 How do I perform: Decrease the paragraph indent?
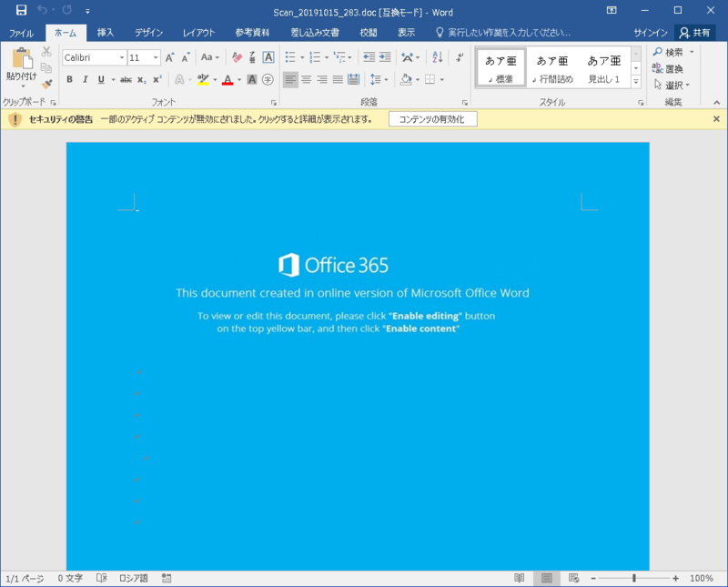point(369,57)
